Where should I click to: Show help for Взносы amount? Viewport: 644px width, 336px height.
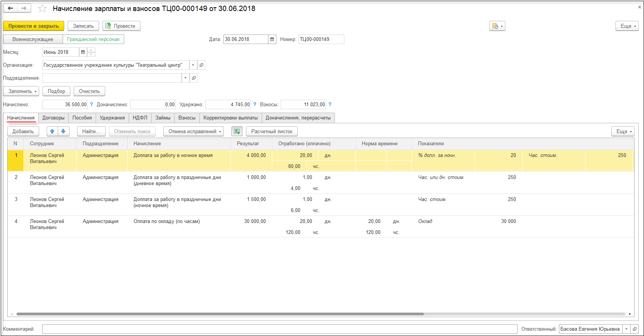[330, 104]
